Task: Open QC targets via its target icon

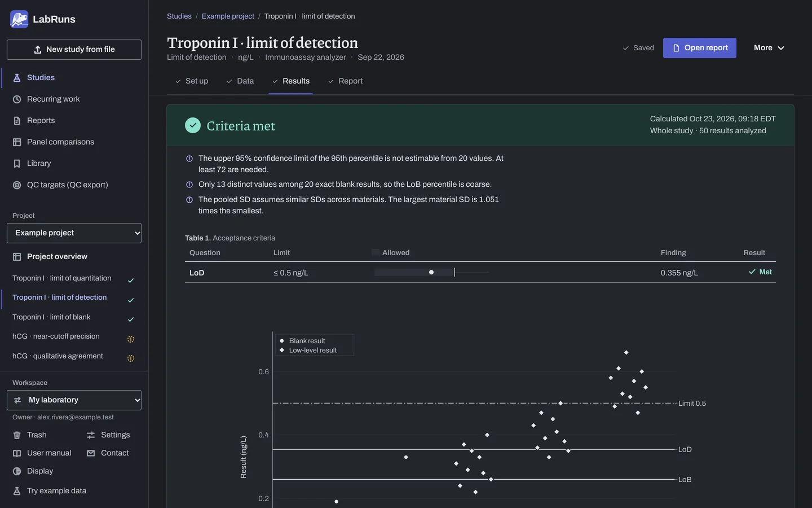Action: pyautogui.click(x=17, y=185)
